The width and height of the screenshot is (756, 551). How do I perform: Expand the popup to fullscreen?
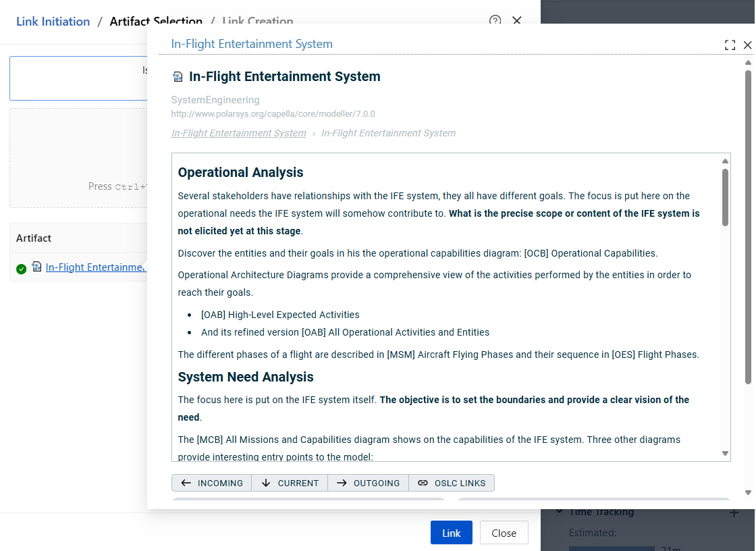pos(730,45)
